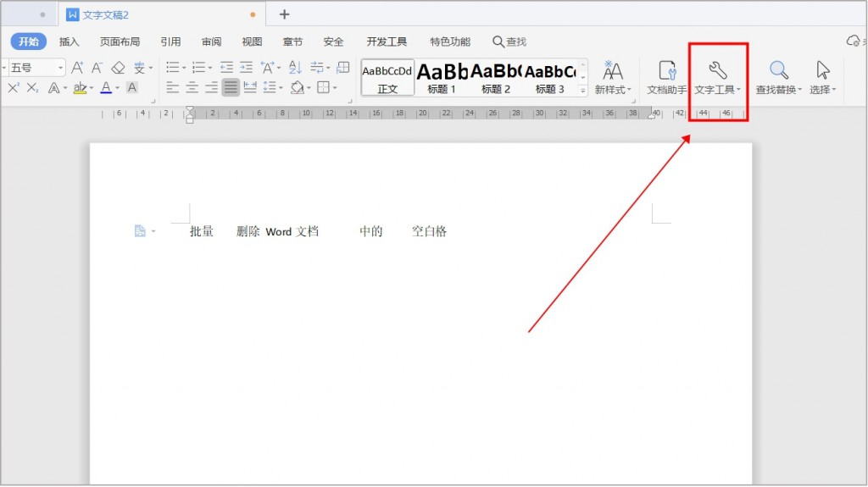Screen dimensions: 868x487
Task: Open the 文档助手 tool
Action: (666, 77)
